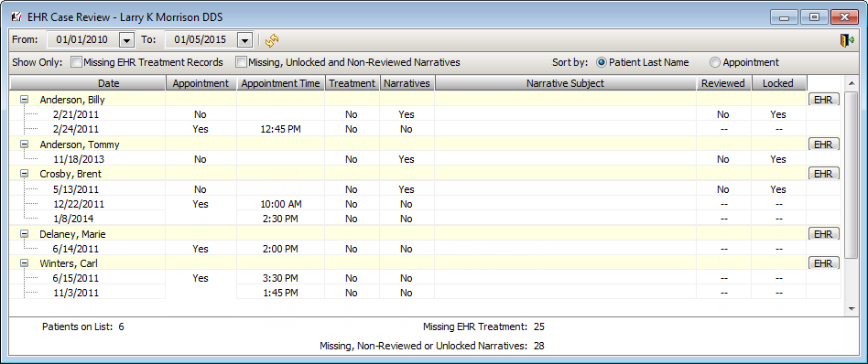The height and width of the screenshot is (364, 868).
Task: Click the Appointment column header
Action: pos(201,83)
